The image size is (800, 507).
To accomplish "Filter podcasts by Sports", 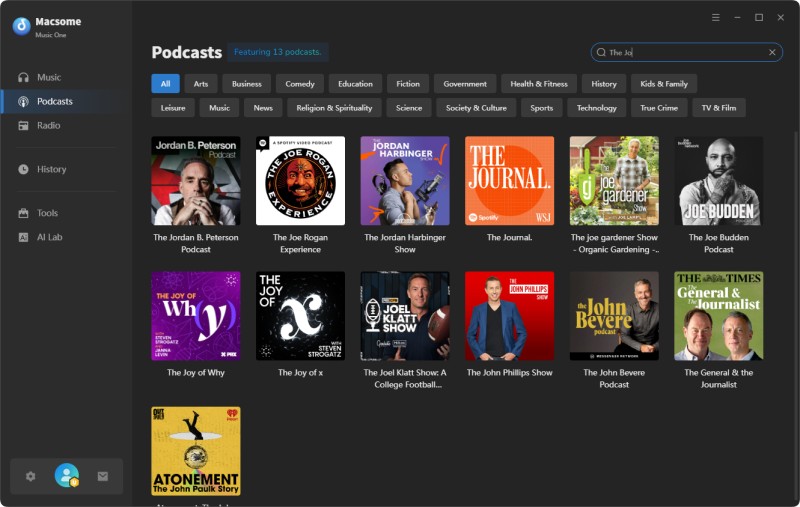I will point(542,108).
